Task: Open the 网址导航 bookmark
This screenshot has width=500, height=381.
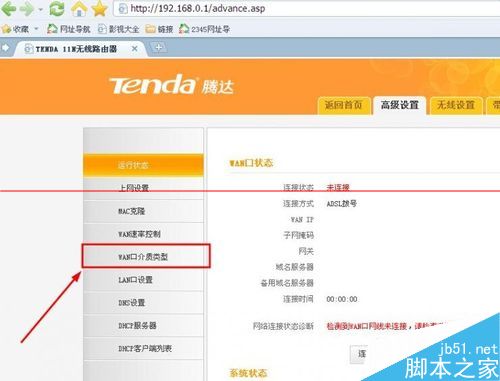Action: (69, 29)
